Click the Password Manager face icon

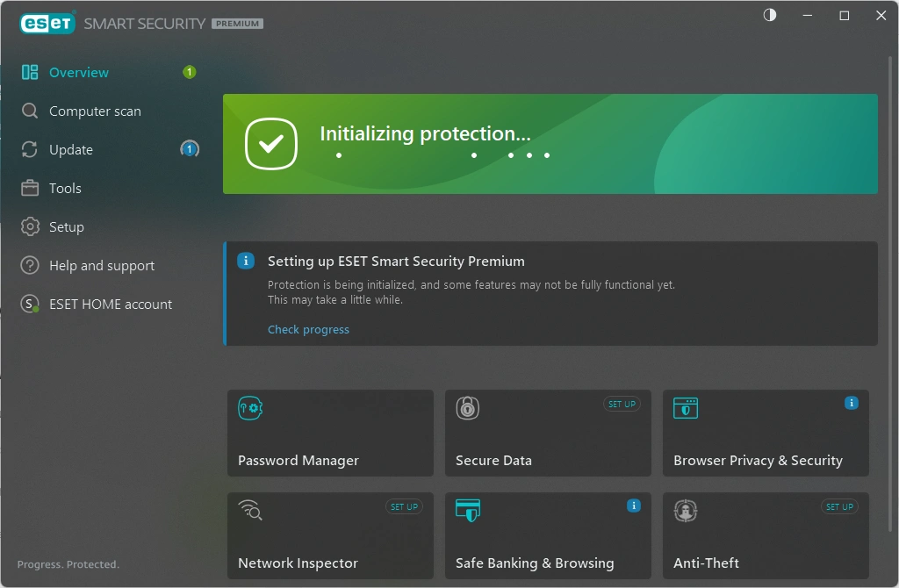(252, 408)
